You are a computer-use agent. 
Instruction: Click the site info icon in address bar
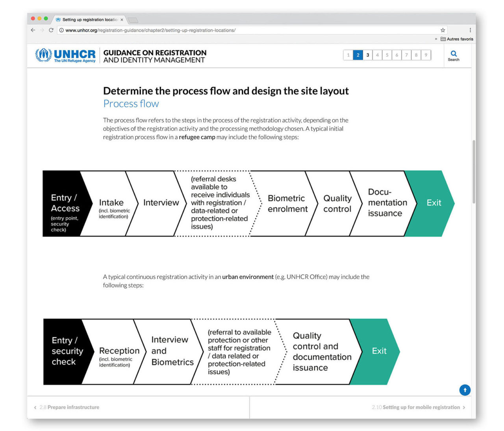pyautogui.click(x=61, y=30)
